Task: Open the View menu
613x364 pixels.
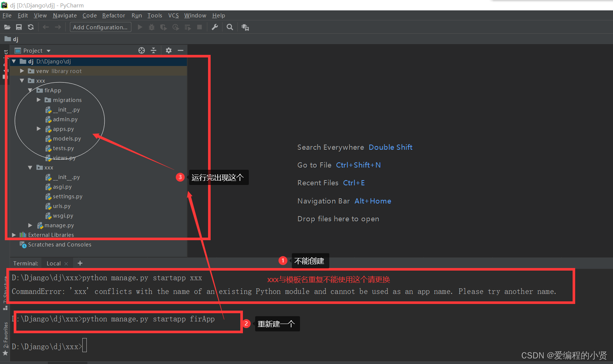Action: (40, 16)
